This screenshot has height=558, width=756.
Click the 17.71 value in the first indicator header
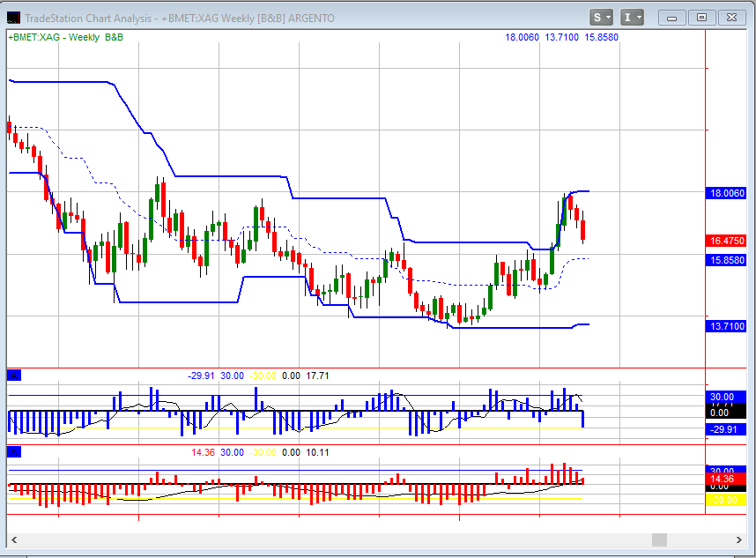click(317, 376)
